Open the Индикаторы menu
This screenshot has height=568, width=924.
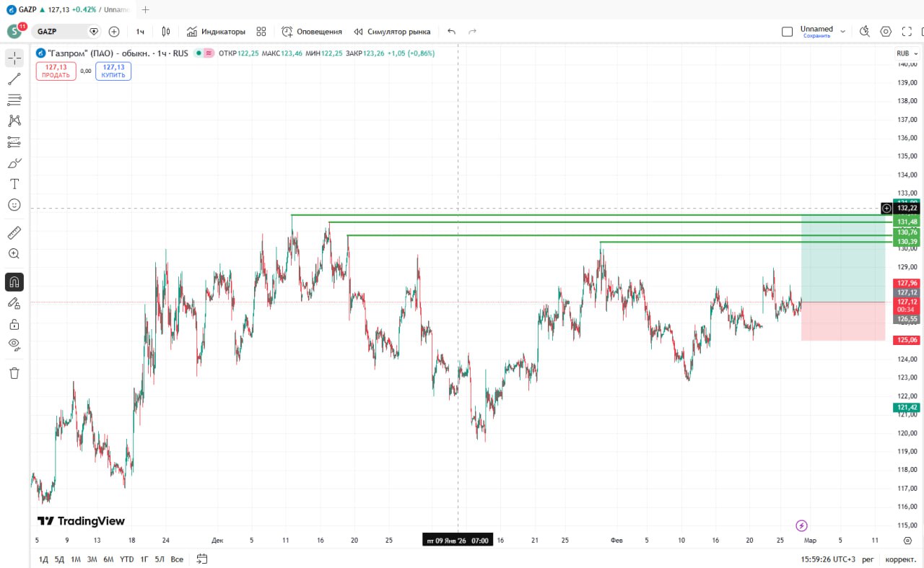216,32
